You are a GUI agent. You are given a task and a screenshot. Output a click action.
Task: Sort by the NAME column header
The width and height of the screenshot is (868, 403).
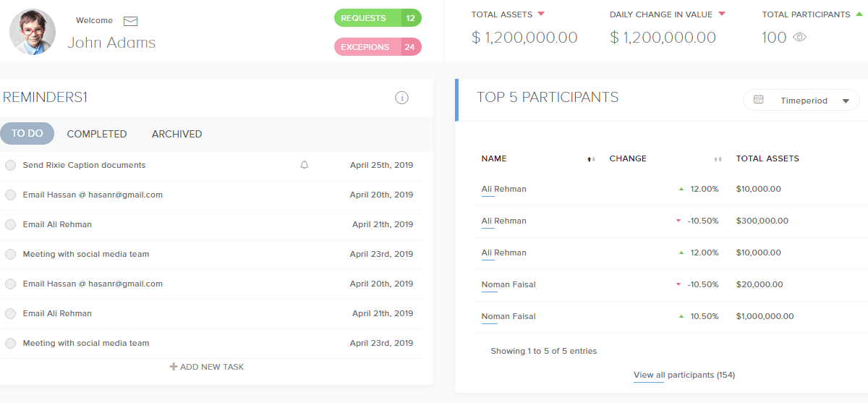pyautogui.click(x=494, y=158)
